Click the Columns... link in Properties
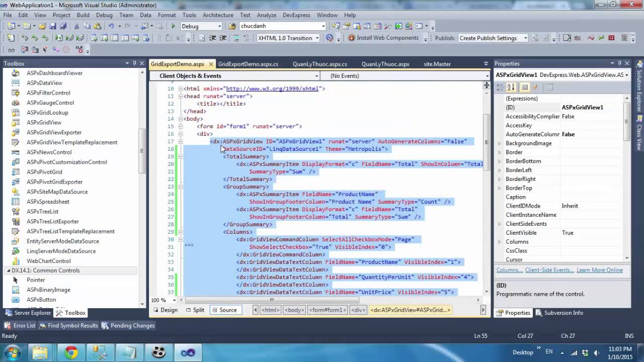Viewport: 644px width, 362px height. tap(509, 270)
